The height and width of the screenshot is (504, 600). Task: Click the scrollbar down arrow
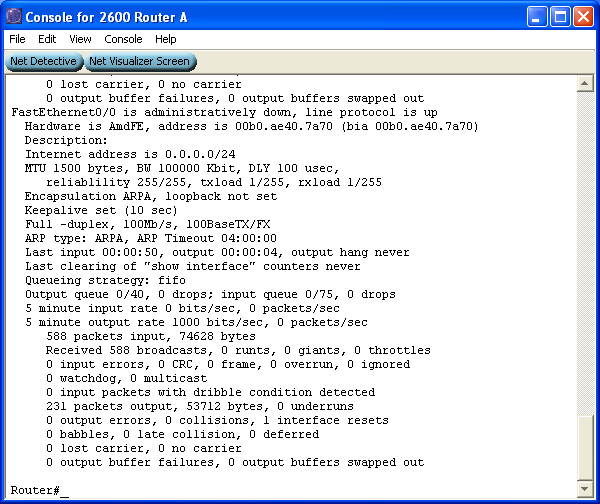[585, 489]
